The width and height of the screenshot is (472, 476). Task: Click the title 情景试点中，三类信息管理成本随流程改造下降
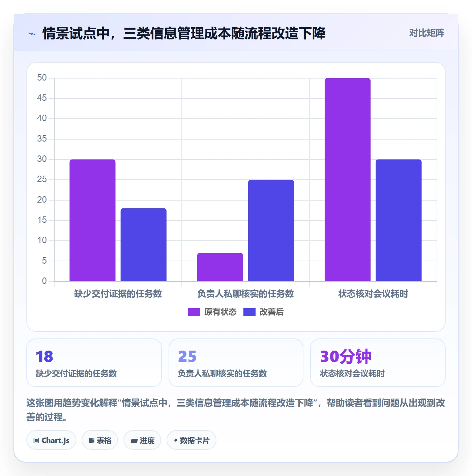184,33
